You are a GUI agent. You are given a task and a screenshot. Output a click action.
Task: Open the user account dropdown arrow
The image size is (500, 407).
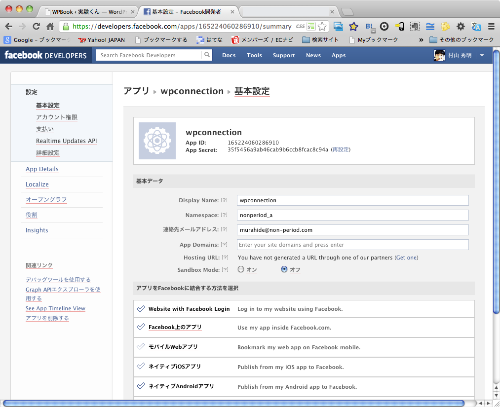click(x=482, y=55)
